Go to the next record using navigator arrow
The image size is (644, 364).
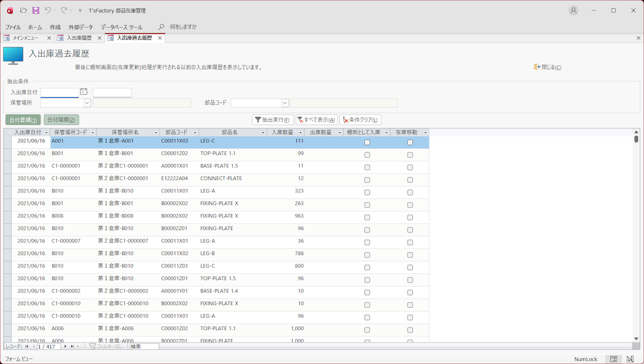65,346
